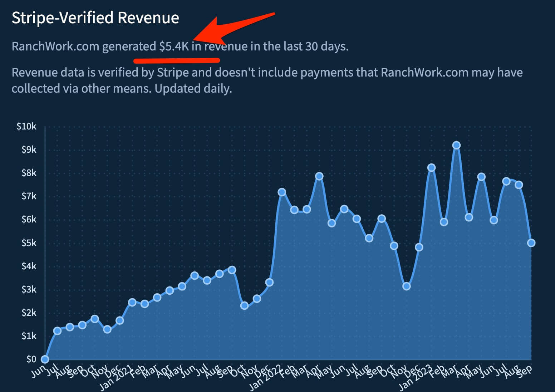
Task: Click the June 2021 data point
Action: [x=194, y=275]
